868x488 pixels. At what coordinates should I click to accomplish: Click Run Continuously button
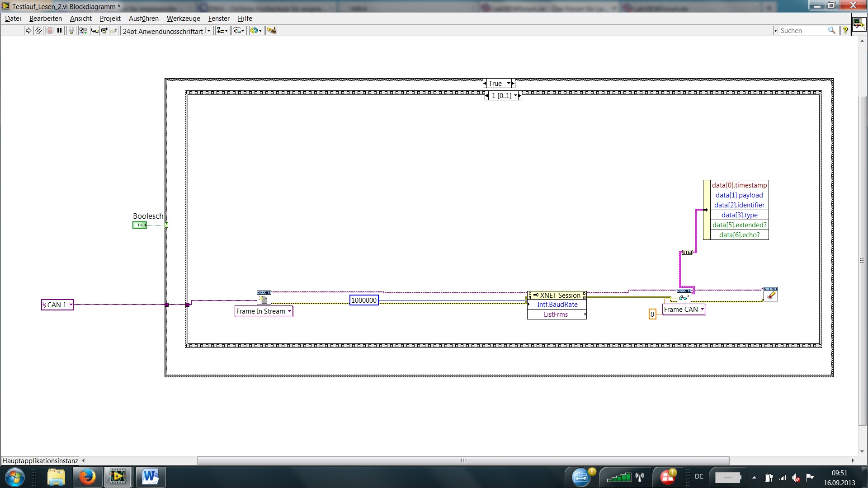click(38, 31)
